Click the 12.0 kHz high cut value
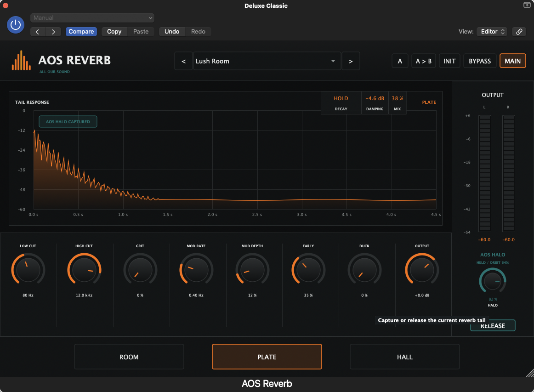This screenshot has width=534, height=392. (84, 295)
